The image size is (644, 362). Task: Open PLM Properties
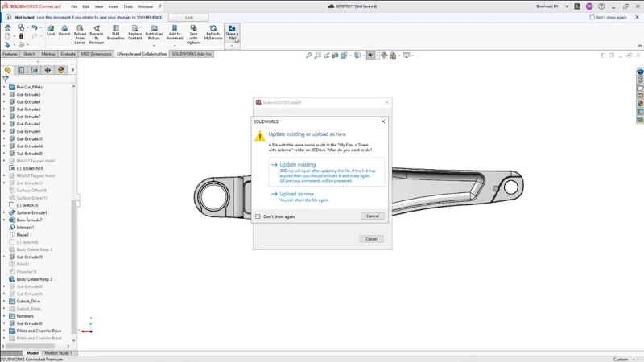click(116, 29)
